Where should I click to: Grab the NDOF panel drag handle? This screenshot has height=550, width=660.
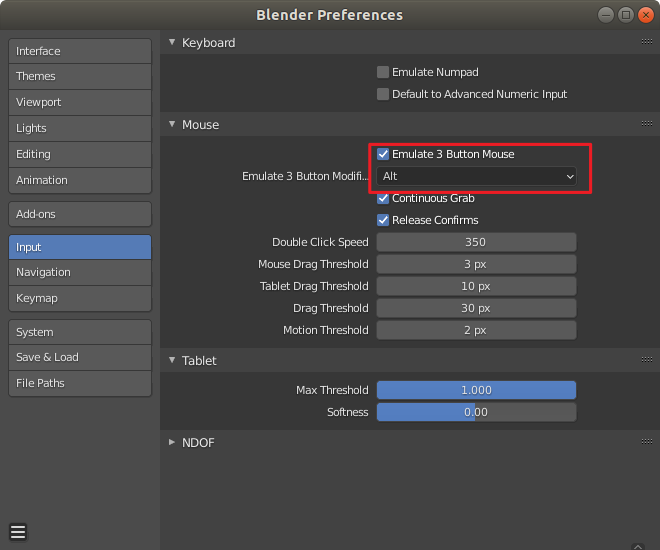pyautogui.click(x=647, y=442)
